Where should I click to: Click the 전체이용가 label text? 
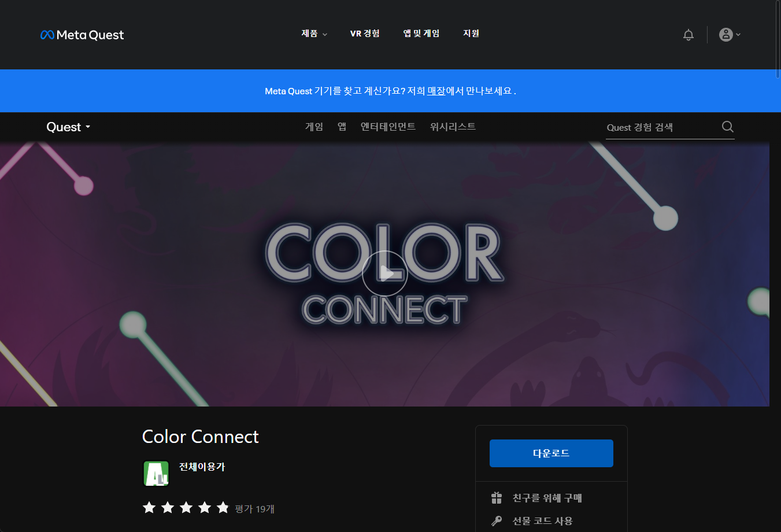tap(202, 467)
